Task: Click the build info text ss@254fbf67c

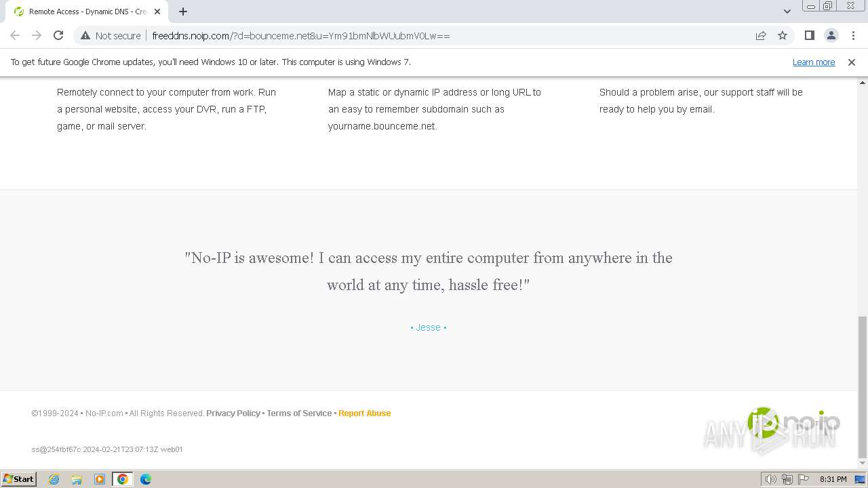Action: click(x=107, y=449)
